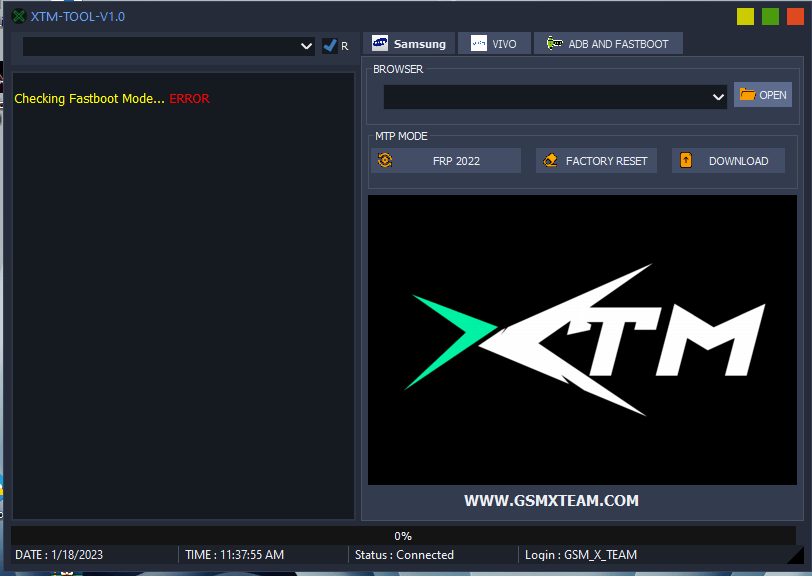Viewport: 812px width, 576px height.
Task: Run the FRP 2022 operation
Action: pos(446,161)
